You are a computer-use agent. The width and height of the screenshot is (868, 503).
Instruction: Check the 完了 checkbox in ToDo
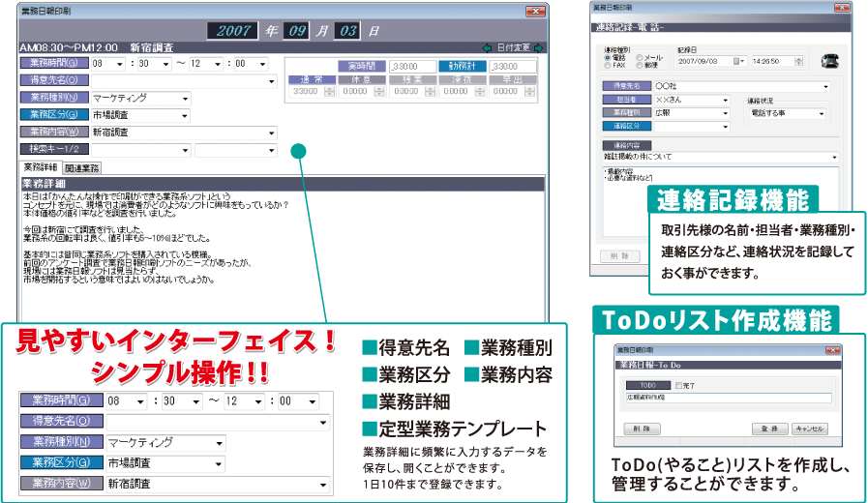(x=677, y=385)
